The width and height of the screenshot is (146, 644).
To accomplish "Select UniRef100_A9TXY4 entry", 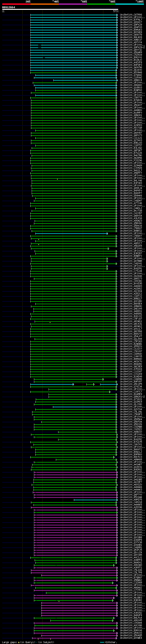I will [x=131, y=42].
